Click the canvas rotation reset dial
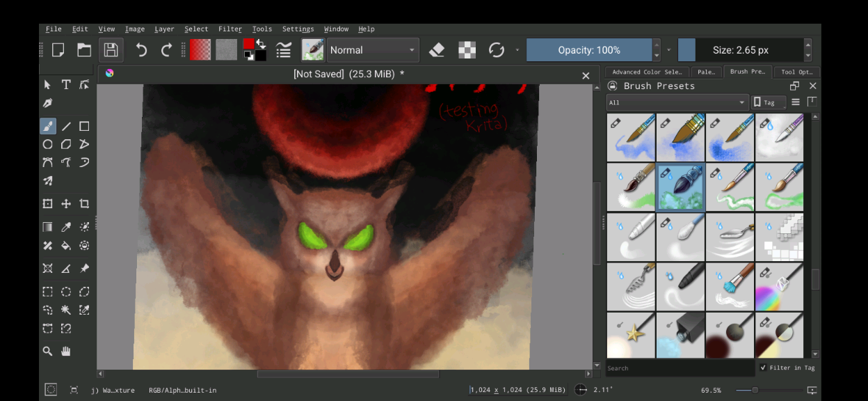Screen dimensions: 868x401 point(581,390)
